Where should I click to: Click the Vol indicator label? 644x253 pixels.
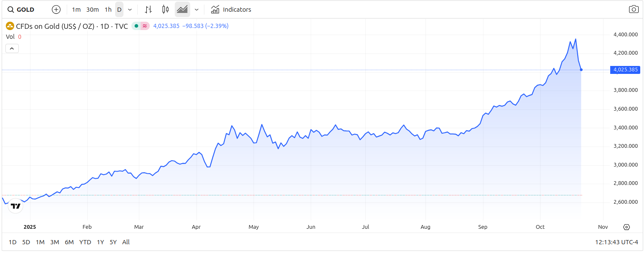pos(10,37)
